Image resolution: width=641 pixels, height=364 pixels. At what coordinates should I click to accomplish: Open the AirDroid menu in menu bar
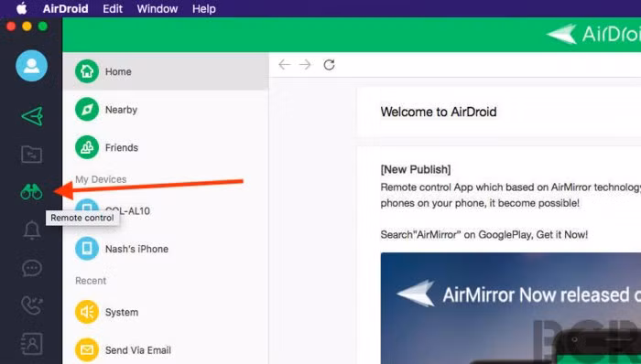(65, 8)
